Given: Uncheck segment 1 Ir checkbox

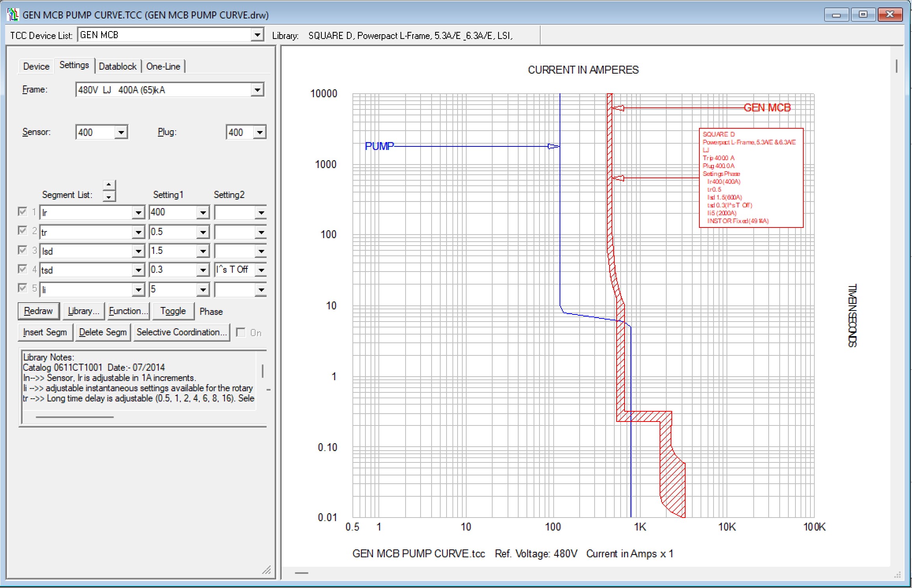Looking at the screenshot, I should (x=22, y=212).
